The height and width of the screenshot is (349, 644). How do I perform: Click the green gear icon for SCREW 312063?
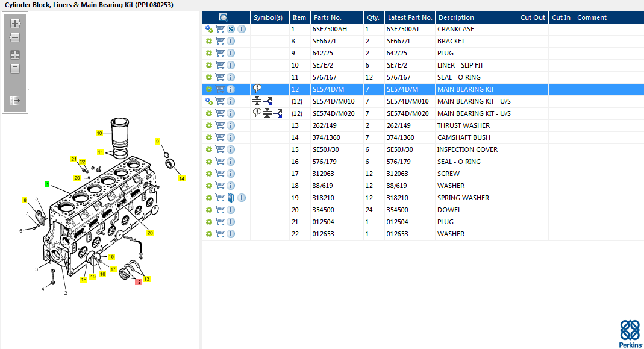coord(209,174)
